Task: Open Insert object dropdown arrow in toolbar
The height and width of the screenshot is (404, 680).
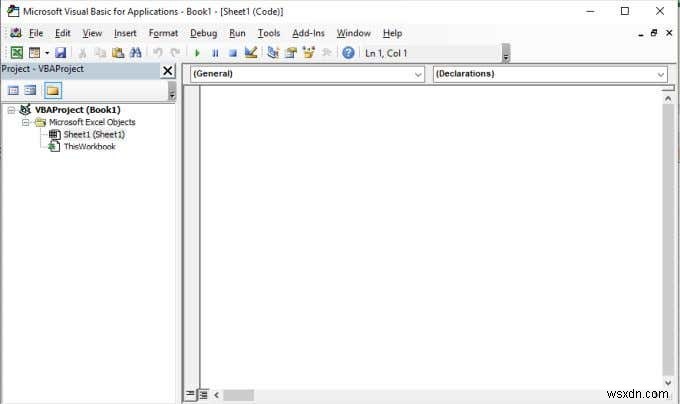Action: [47, 53]
